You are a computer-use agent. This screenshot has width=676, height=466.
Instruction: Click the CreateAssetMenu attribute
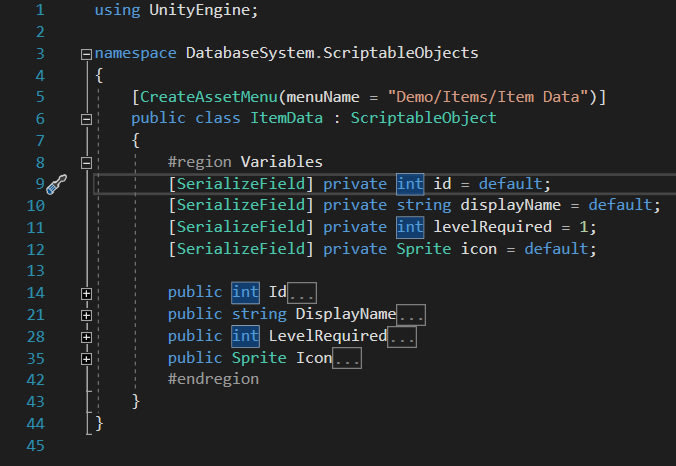tap(208, 96)
